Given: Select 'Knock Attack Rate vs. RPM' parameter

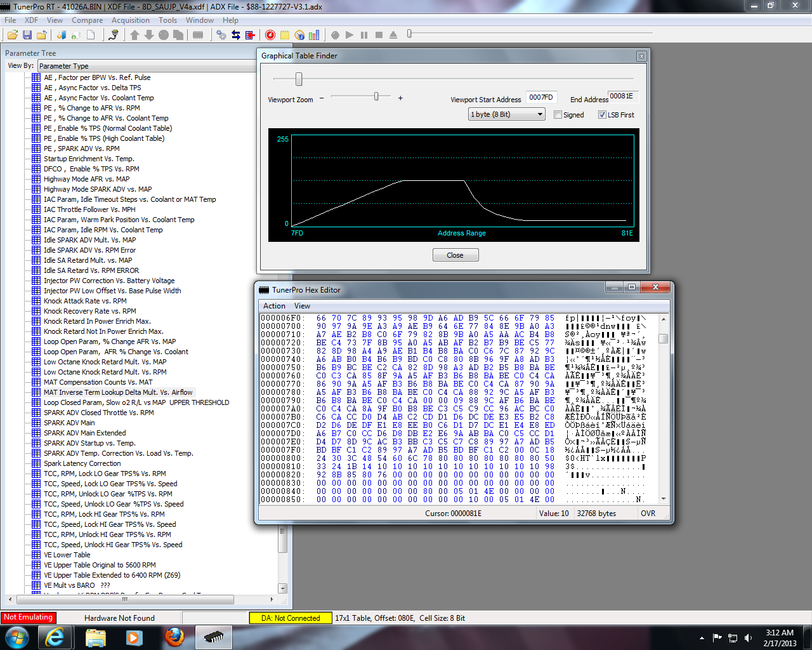Looking at the screenshot, I should coord(85,301).
